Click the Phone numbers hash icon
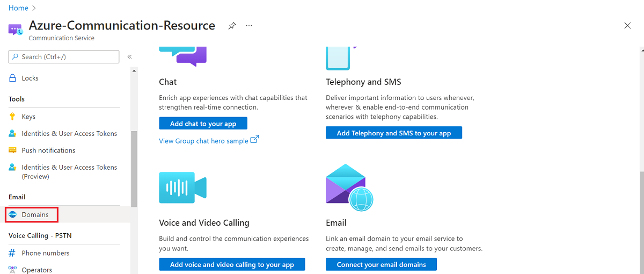 [13, 253]
